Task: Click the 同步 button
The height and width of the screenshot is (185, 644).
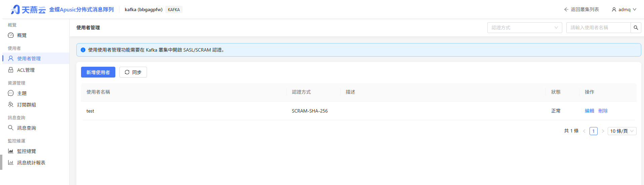Action: coord(133,72)
